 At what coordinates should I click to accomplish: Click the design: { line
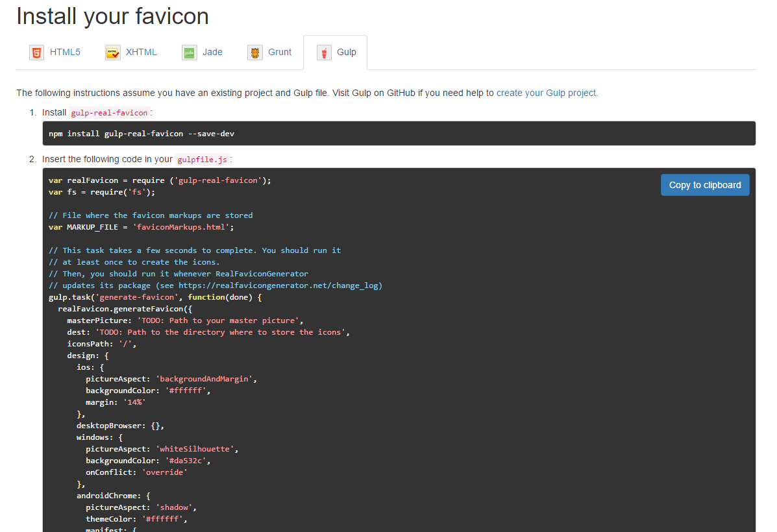[x=88, y=356]
